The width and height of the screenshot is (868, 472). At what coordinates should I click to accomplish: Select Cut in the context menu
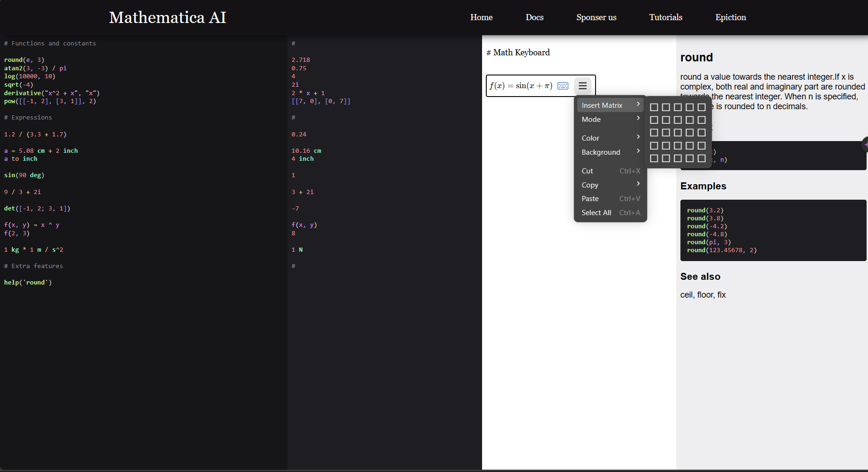pos(610,171)
